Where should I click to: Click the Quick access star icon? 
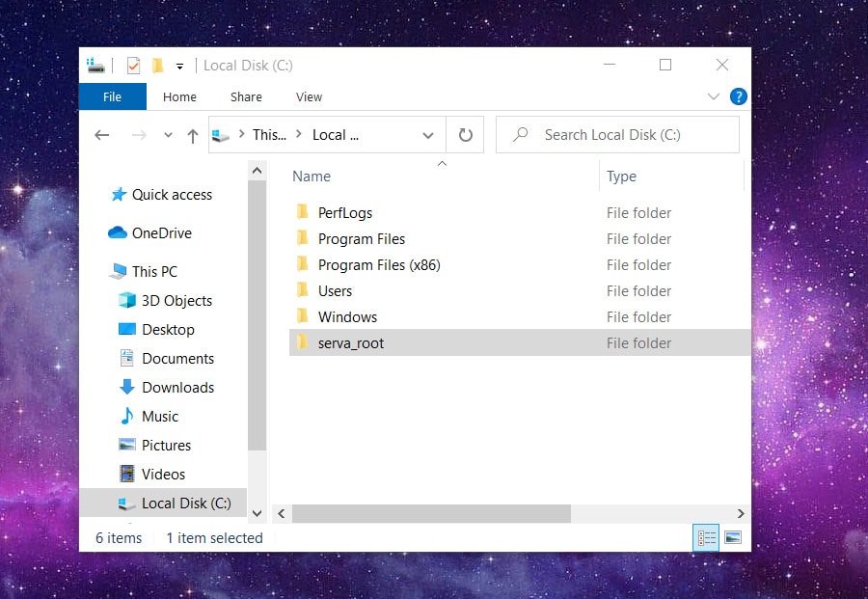click(x=119, y=194)
